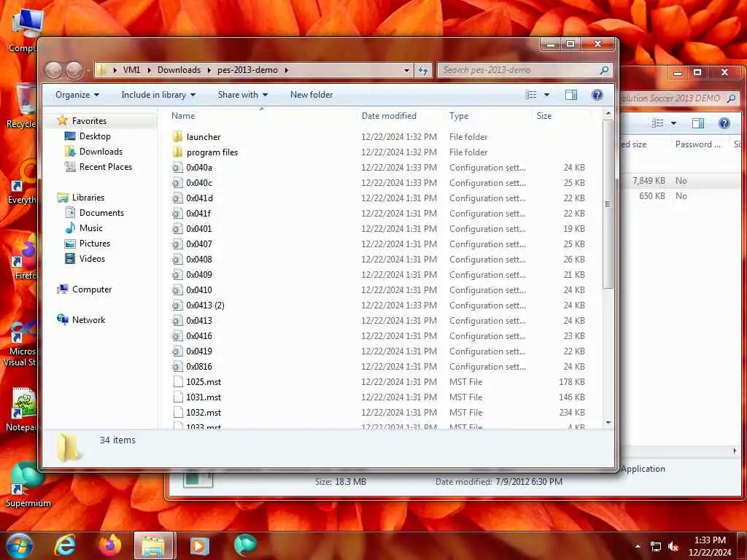Open the Organize menu
The image size is (747, 560).
77,95
